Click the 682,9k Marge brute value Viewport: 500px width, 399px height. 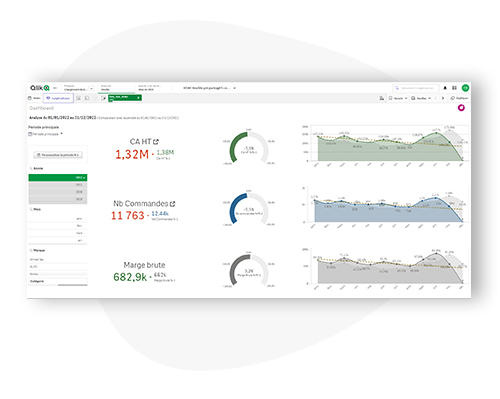pyautogui.click(x=130, y=277)
